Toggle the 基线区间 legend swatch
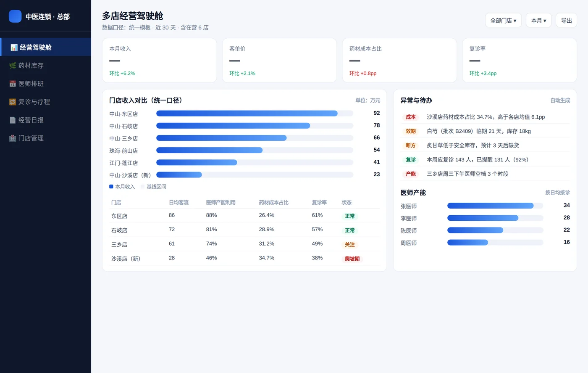Image resolution: width=588 pixels, height=373 pixels. (x=142, y=186)
